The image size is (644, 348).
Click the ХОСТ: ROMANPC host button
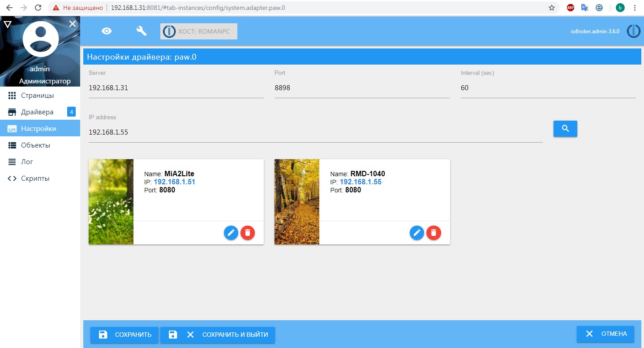coord(199,31)
